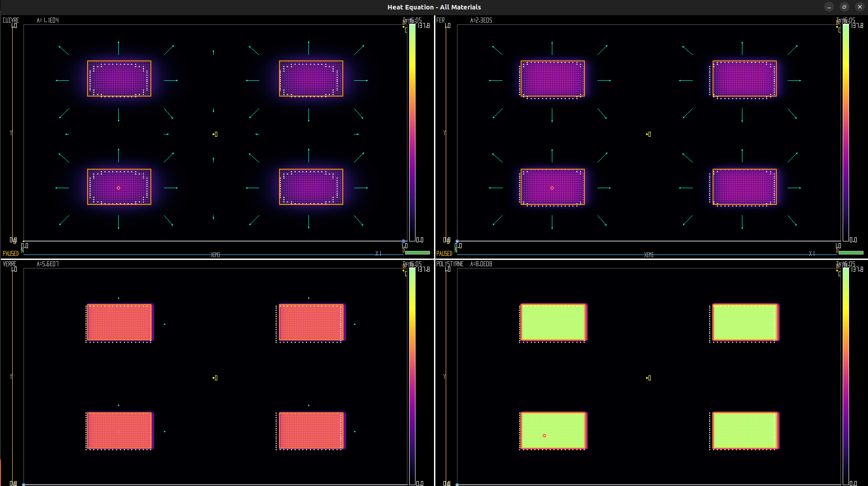Click the red probe marker in the Fer panel
The height and width of the screenshot is (486, 868).
[552, 188]
